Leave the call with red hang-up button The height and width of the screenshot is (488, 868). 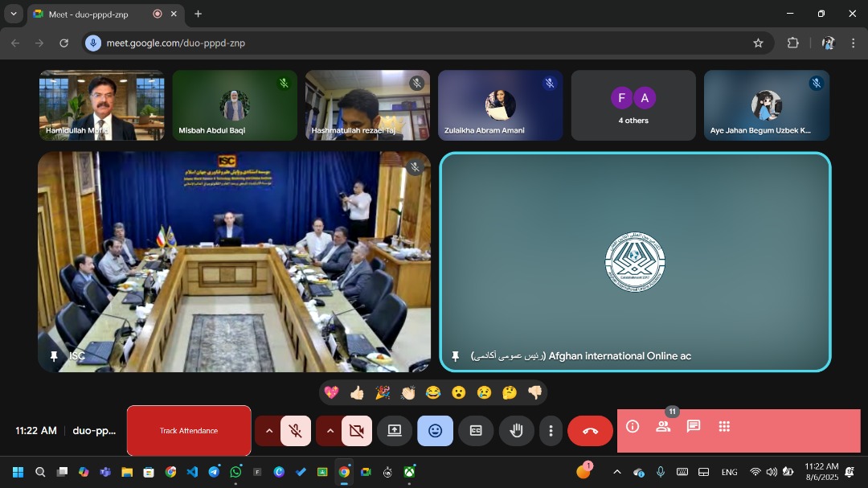(x=590, y=431)
